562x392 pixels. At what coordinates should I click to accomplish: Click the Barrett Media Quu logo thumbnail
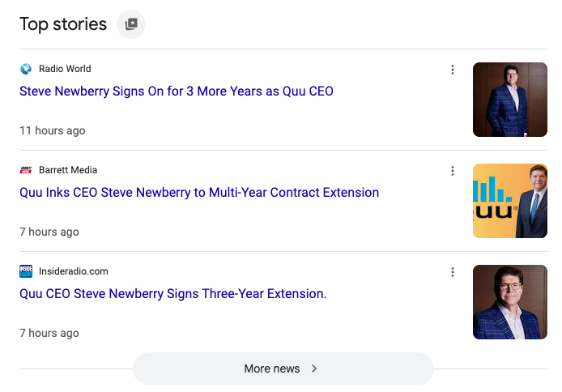point(510,201)
